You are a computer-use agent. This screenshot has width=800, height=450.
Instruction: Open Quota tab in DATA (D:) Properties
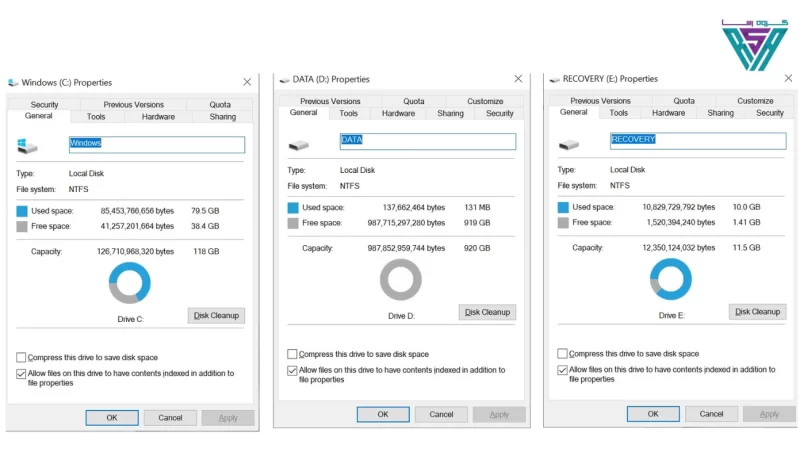tap(414, 102)
